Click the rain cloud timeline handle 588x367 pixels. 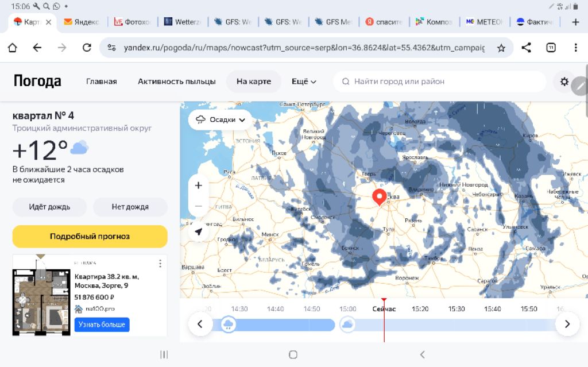click(x=228, y=324)
